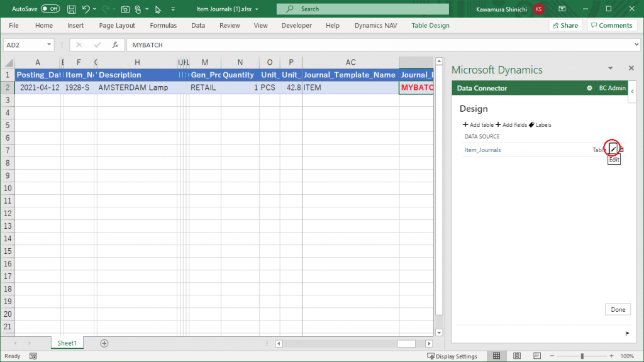644x362 pixels.
Task: Click the Done button
Action: pyautogui.click(x=618, y=309)
